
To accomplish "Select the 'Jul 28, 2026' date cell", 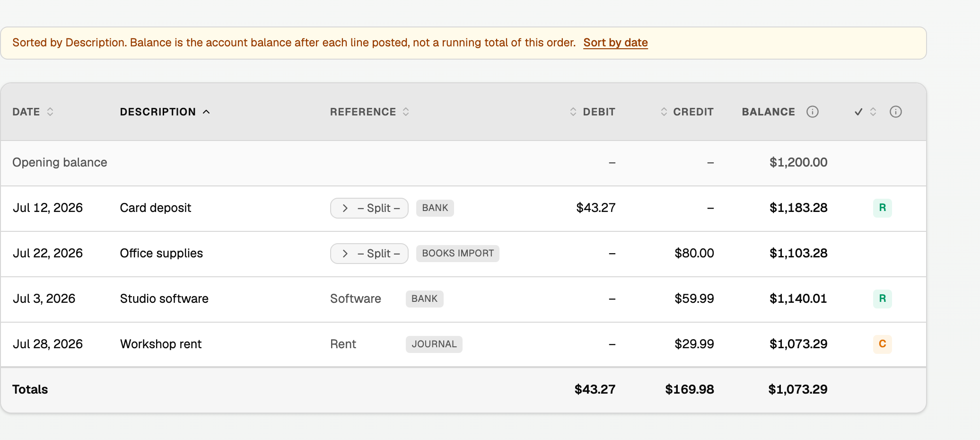I will (x=47, y=344).
